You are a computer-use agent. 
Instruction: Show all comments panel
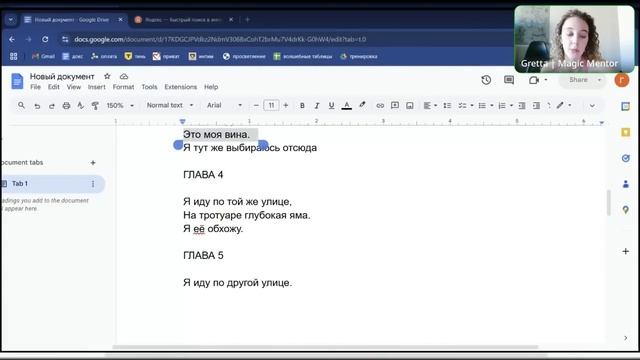pos(509,80)
